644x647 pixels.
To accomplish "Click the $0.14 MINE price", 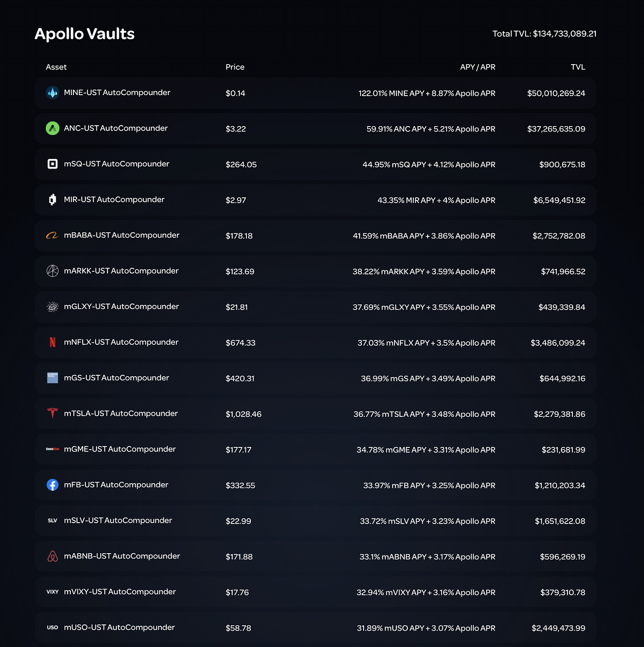I will (235, 93).
